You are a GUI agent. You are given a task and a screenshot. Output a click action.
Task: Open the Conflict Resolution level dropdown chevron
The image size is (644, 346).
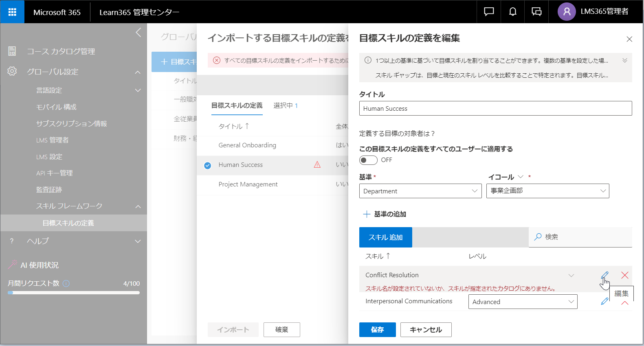[571, 276]
